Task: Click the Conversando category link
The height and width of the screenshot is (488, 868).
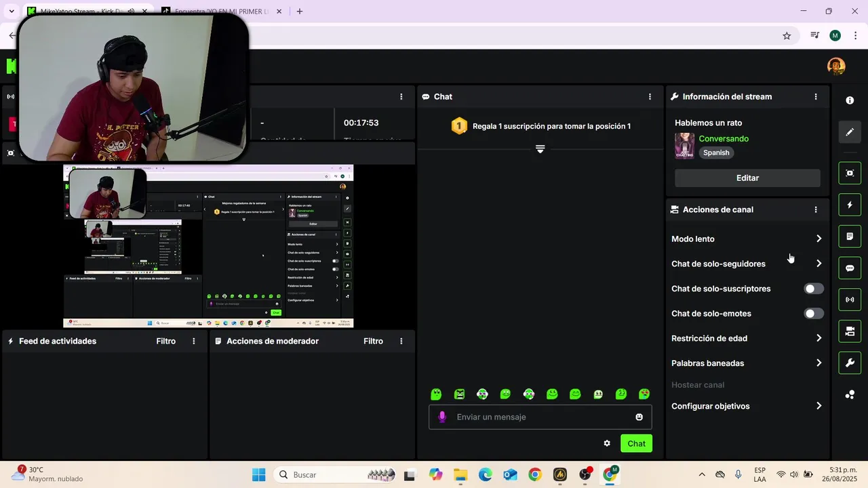Action: 724,139
